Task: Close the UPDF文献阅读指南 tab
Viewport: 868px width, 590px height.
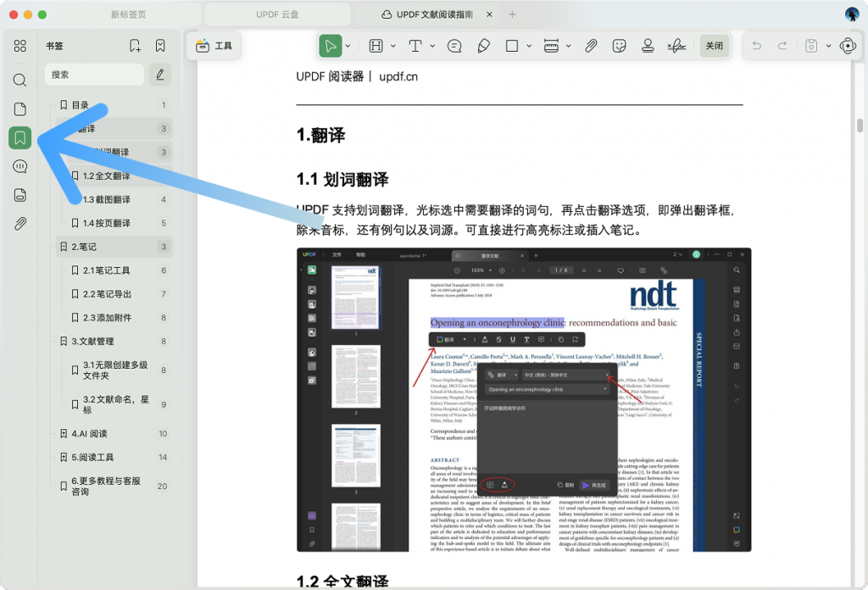Action: point(489,14)
